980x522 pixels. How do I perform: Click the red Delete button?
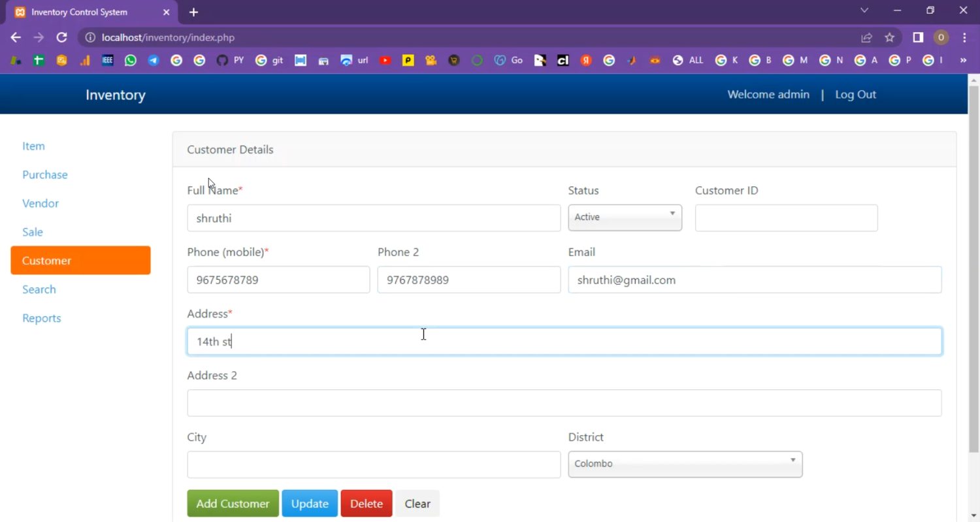point(366,504)
